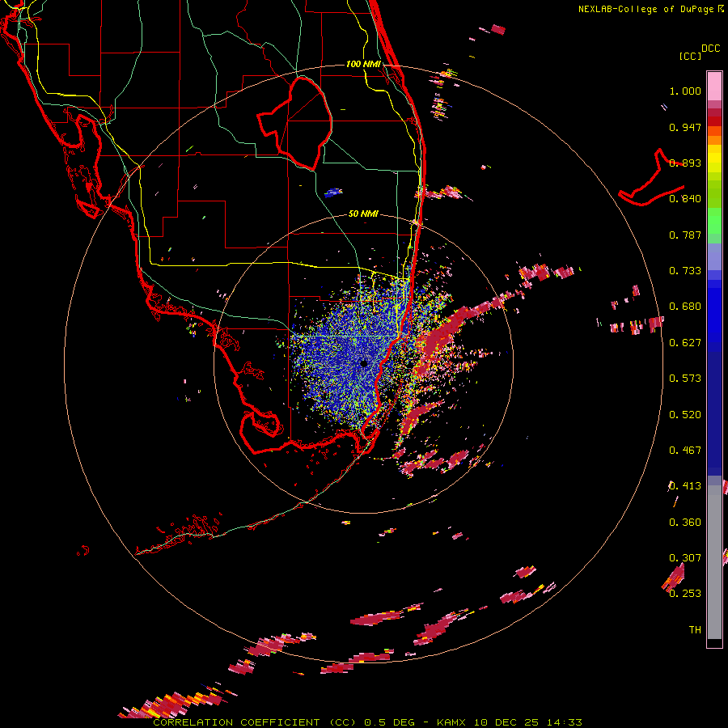Click the 1.000 value on the color scale

pos(685,91)
